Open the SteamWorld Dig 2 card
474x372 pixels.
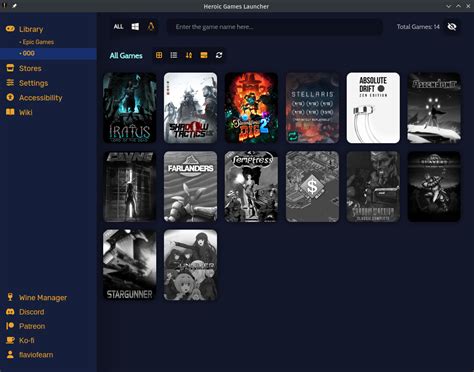(x=251, y=108)
